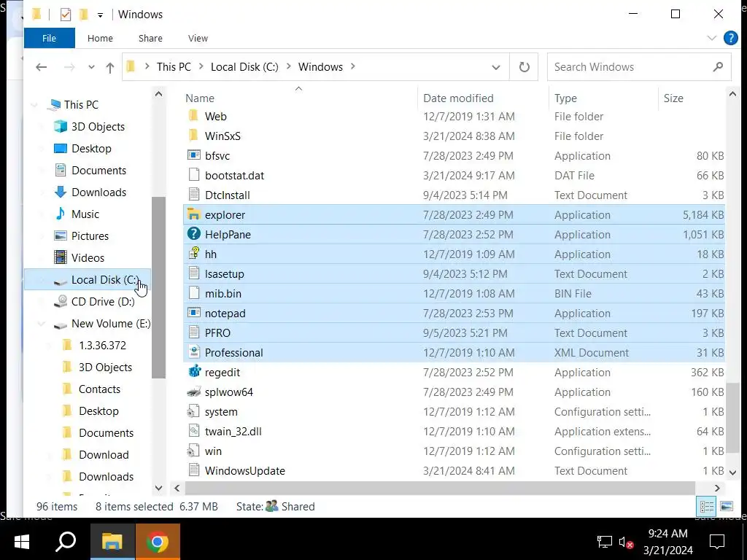The height and width of the screenshot is (560, 747).
Task: Select the 1.3.36.372 folder in sidebar
Action: (x=102, y=345)
